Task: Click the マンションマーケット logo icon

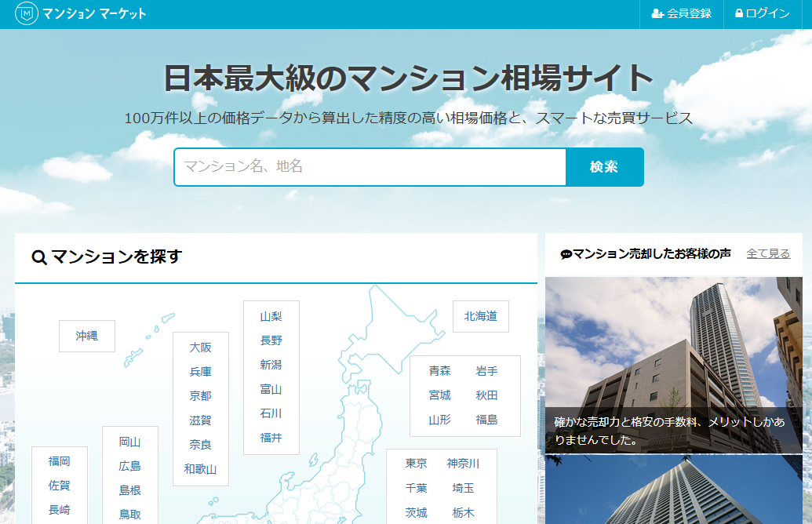Action: 27,14
